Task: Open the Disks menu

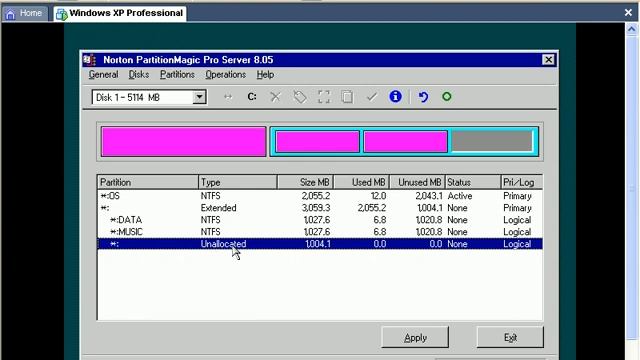Action: (x=139, y=75)
